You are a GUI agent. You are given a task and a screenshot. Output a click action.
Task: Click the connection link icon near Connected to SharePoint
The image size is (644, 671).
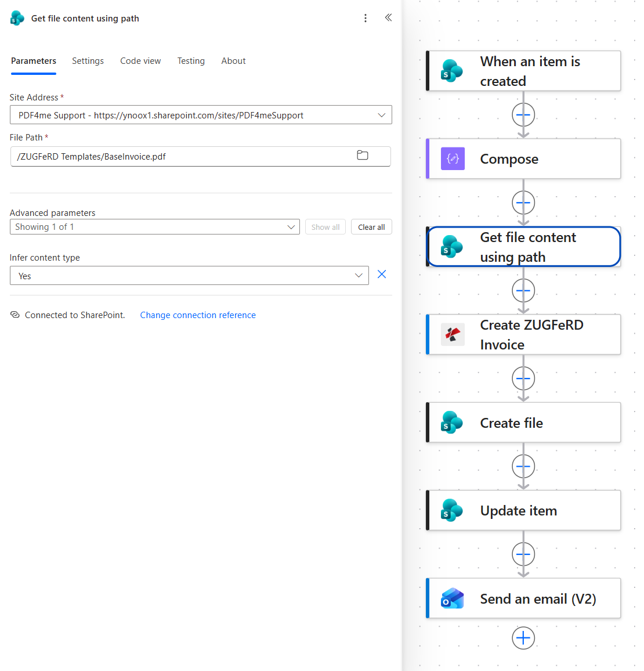(15, 315)
